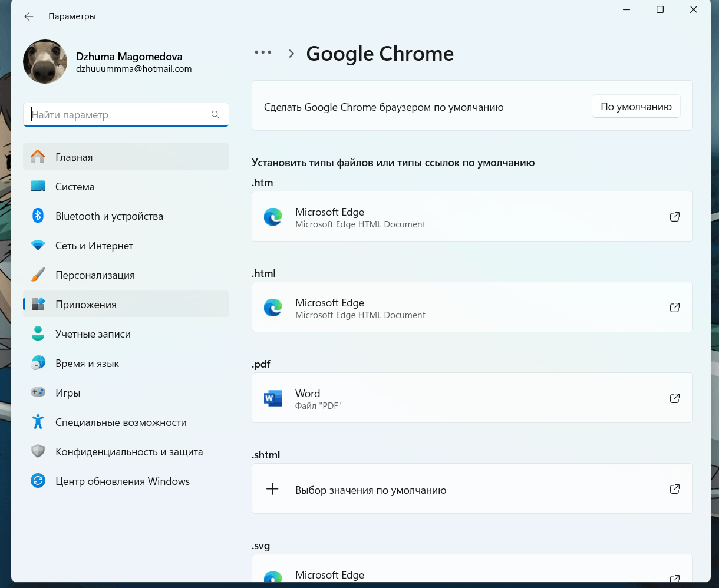Click the dzhuuummma@hotmail.com email text

134,69
